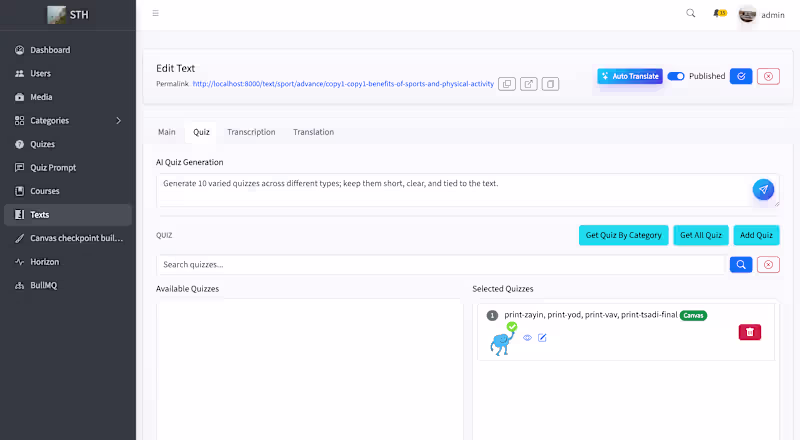Screen dimensions: 800x440
Task: Go to Courses section
Action: coord(68,191)
